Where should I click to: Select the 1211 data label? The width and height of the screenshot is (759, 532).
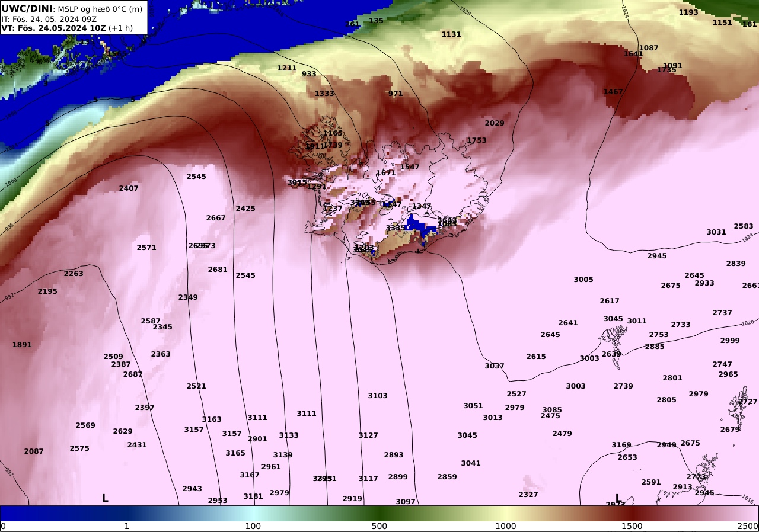287,68
